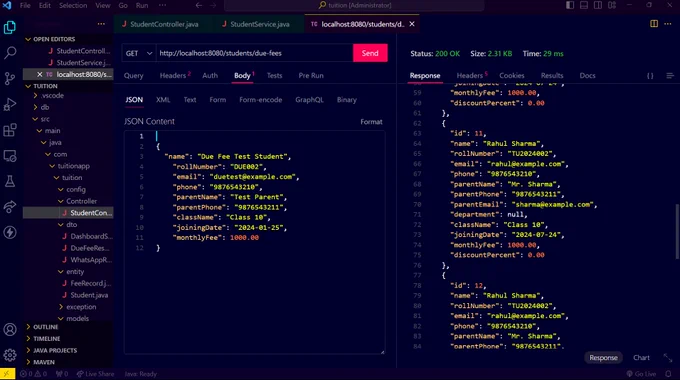Open the Live Share view icon
Image resolution: width=680 pixels, height=380 pixels.
coord(10,207)
